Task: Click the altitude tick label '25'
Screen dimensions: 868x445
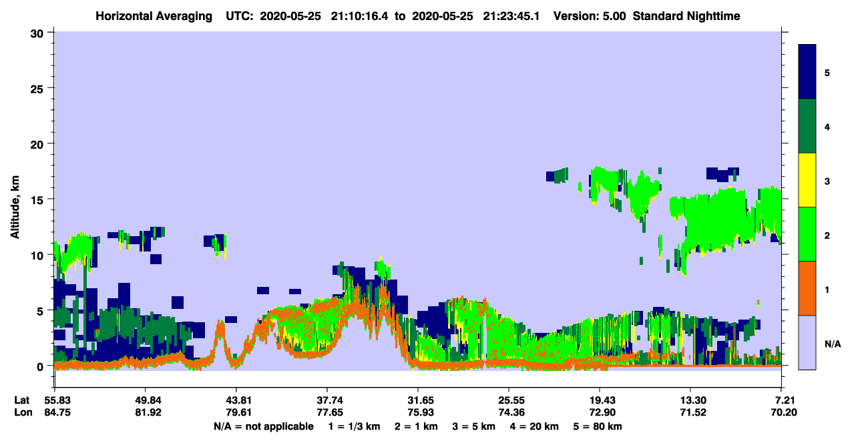Action: click(39, 88)
